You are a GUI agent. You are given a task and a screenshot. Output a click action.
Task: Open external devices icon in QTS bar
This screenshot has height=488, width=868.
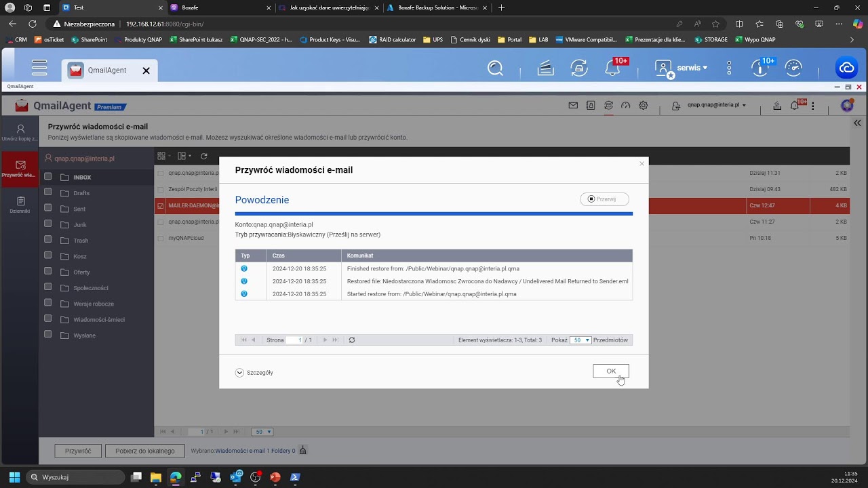[578, 68]
